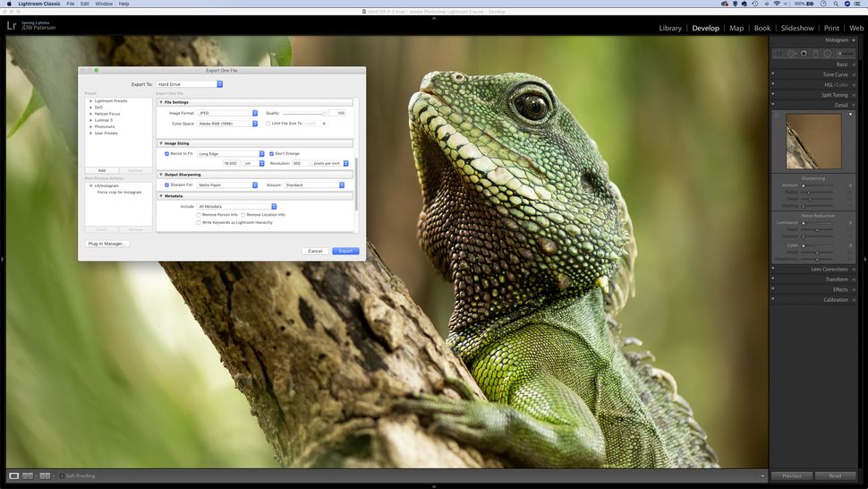Open the Apple menu
The image size is (868, 489).
(9, 4)
